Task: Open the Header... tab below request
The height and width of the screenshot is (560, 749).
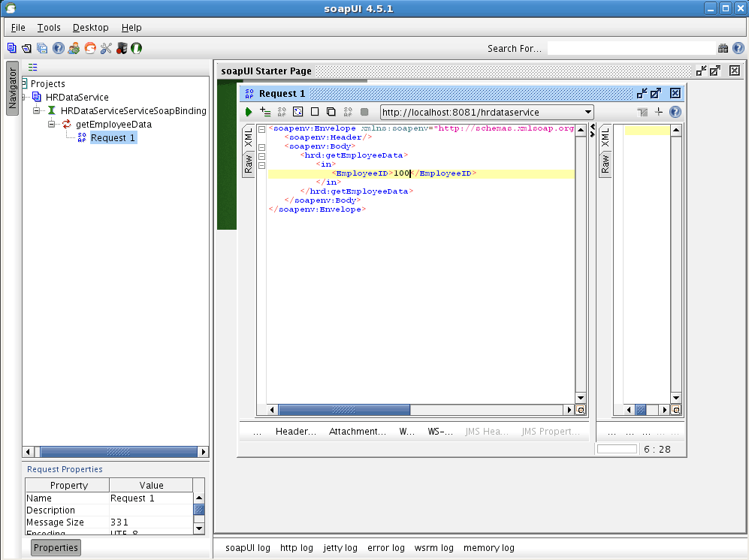Action: [x=296, y=432]
